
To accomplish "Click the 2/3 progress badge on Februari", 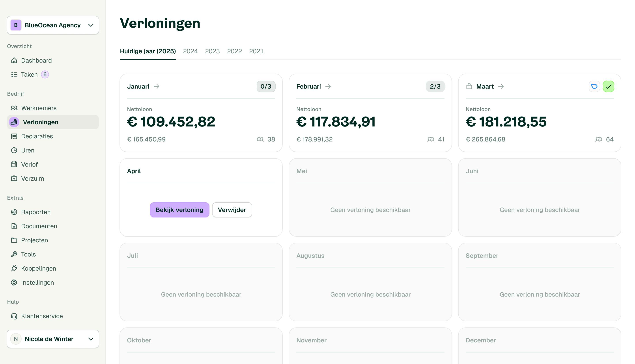I will [x=435, y=87].
